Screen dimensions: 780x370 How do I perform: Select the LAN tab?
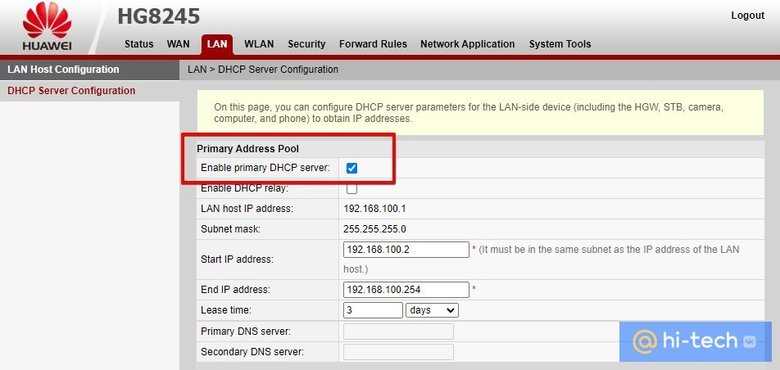point(217,44)
